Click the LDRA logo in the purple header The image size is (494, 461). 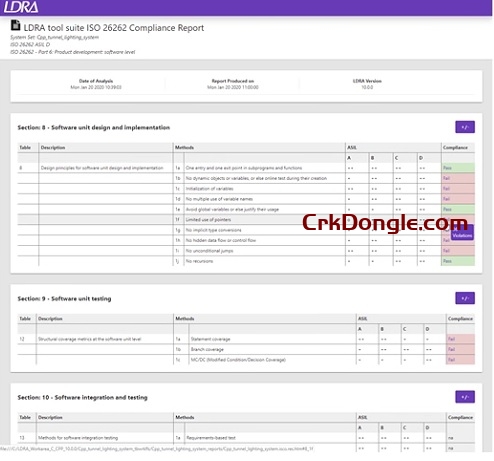pyautogui.click(x=21, y=7)
